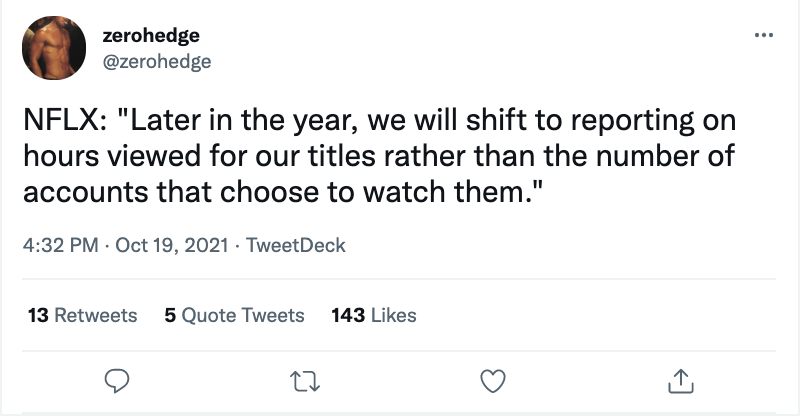Visit the @zerohedge handle link
The height and width of the screenshot is (416, 802).
(157, 61)
